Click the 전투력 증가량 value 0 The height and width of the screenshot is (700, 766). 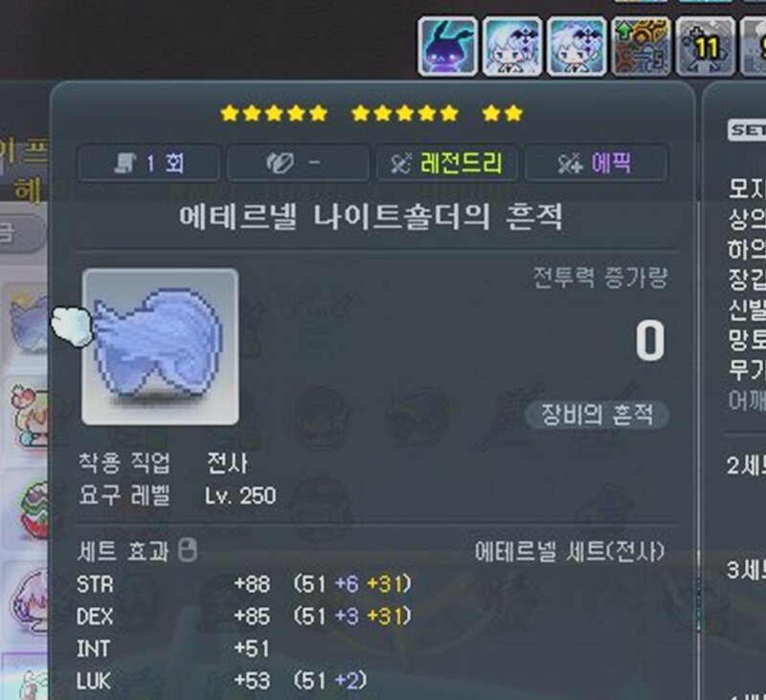coord(650,341)
